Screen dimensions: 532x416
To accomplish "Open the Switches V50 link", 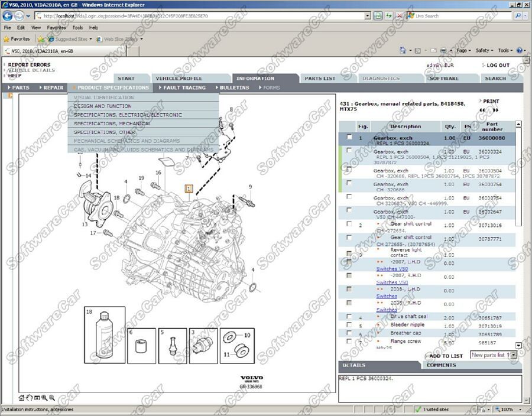I will [392, 269].
